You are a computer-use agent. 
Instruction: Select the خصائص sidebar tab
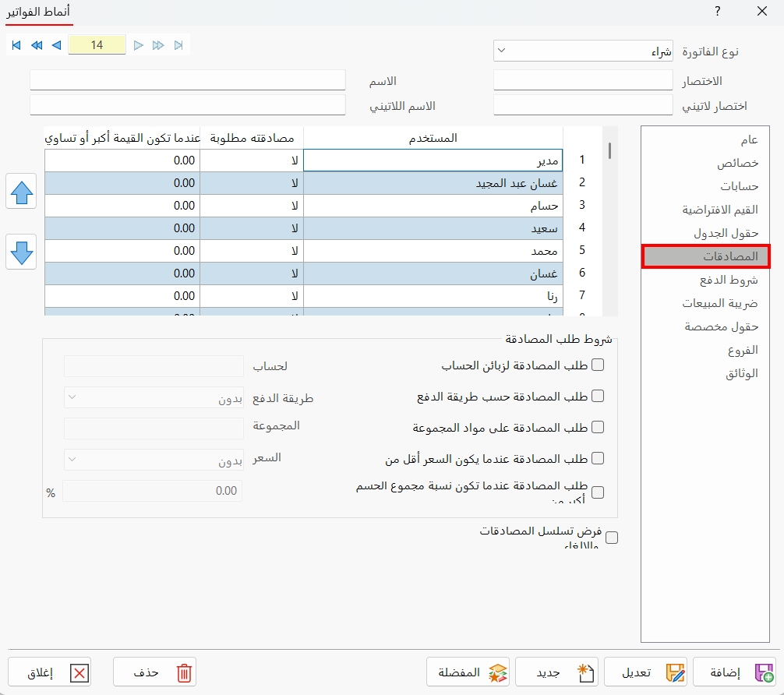tap(705, 163)
